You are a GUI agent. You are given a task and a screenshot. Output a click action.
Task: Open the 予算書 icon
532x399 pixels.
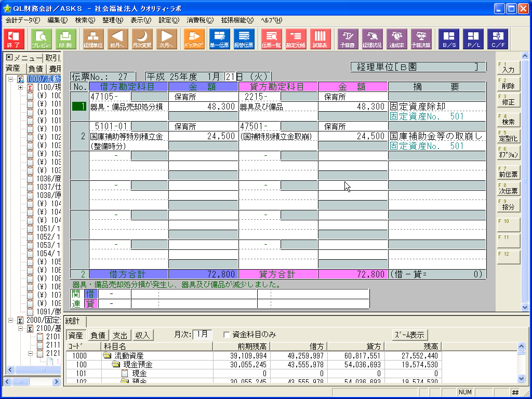pyautogui.click(x=348, y=39)
